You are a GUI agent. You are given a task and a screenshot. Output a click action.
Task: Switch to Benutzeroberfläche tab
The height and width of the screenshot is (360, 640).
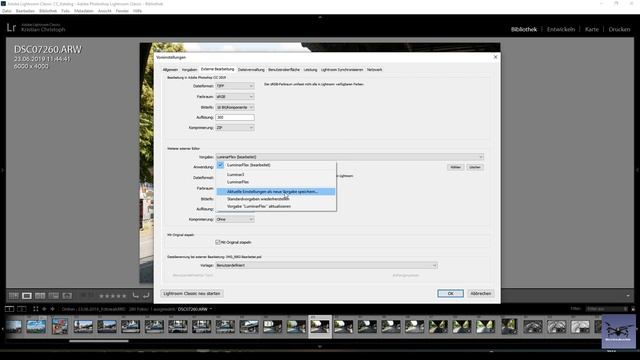[x=284, y=70]
